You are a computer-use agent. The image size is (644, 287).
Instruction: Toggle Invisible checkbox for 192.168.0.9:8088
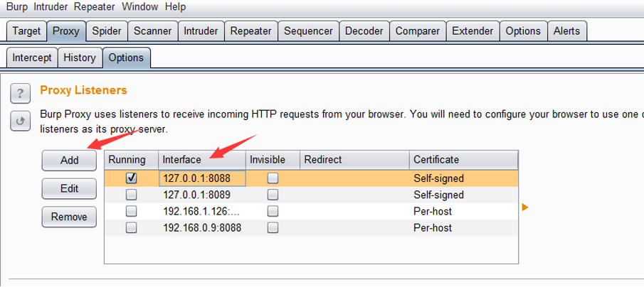pos(273,227)
